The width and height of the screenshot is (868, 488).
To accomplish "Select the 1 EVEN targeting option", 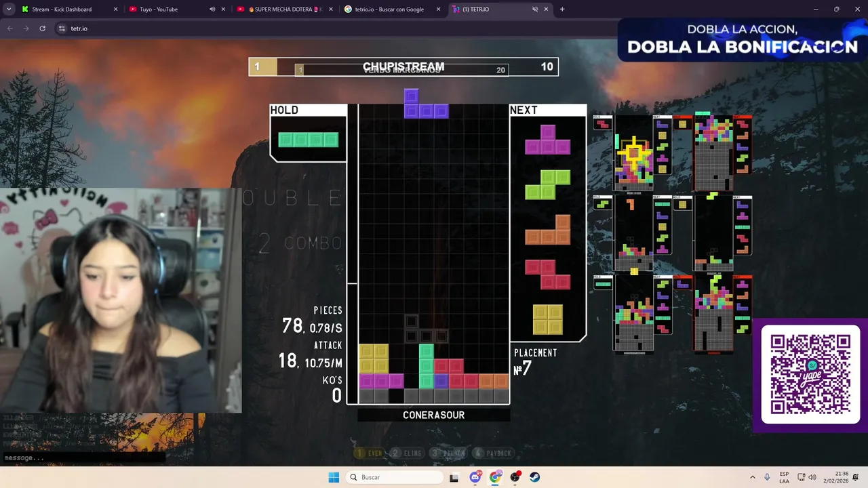I will tap(370, 453).
